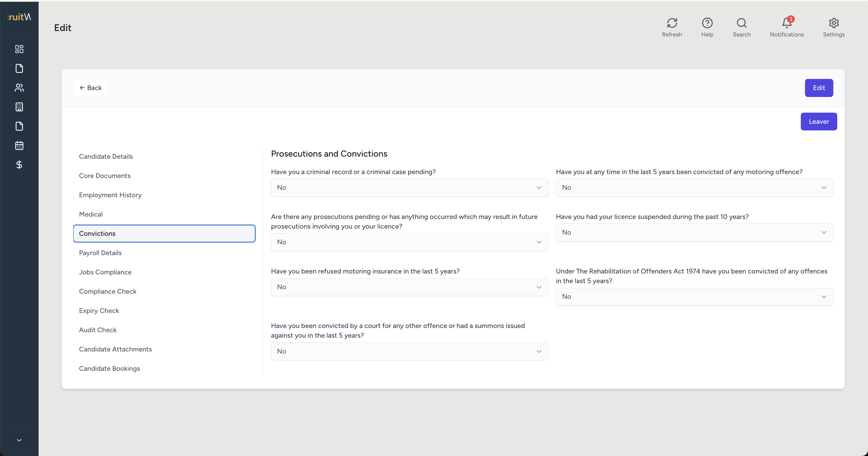The height and width of the screenshot is (456, 868).
Task: Open the calendar icon in sidebar
Action: click(19, 145)
